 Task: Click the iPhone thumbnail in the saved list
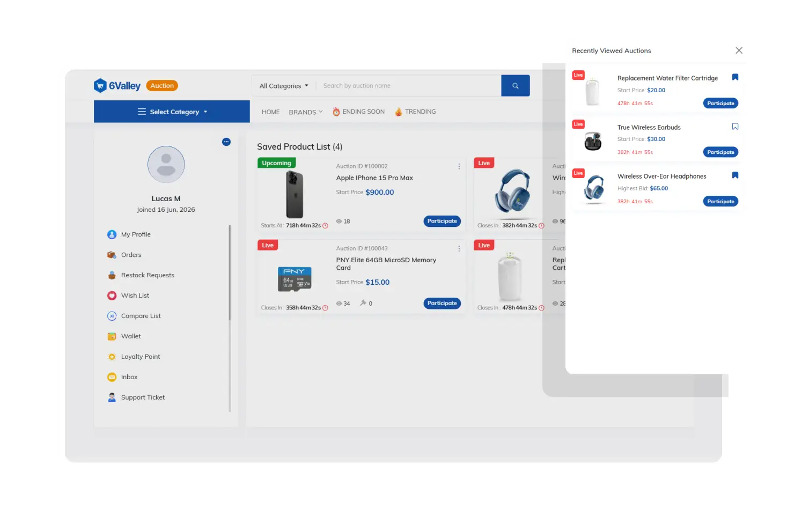[295, 194]
